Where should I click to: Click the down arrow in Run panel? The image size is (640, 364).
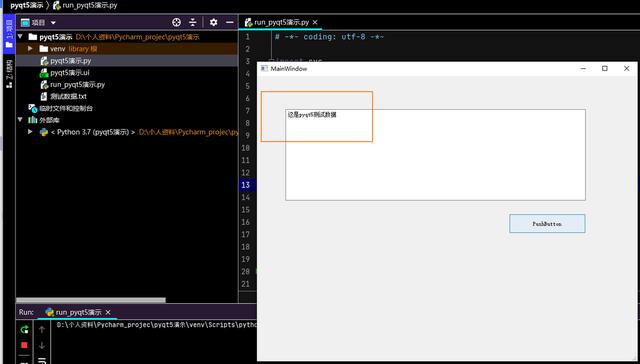42,346
